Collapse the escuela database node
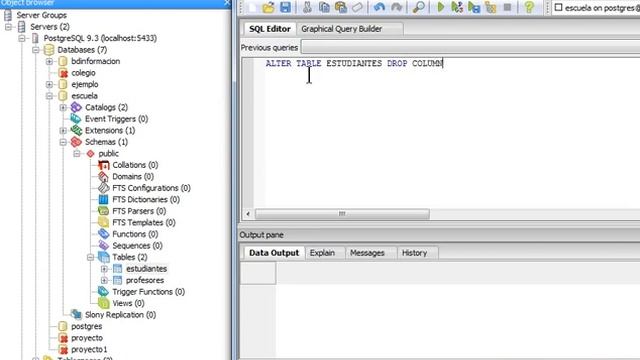This screenshot has height=360, width=640. pyautogui.click(x=49, y=96)
